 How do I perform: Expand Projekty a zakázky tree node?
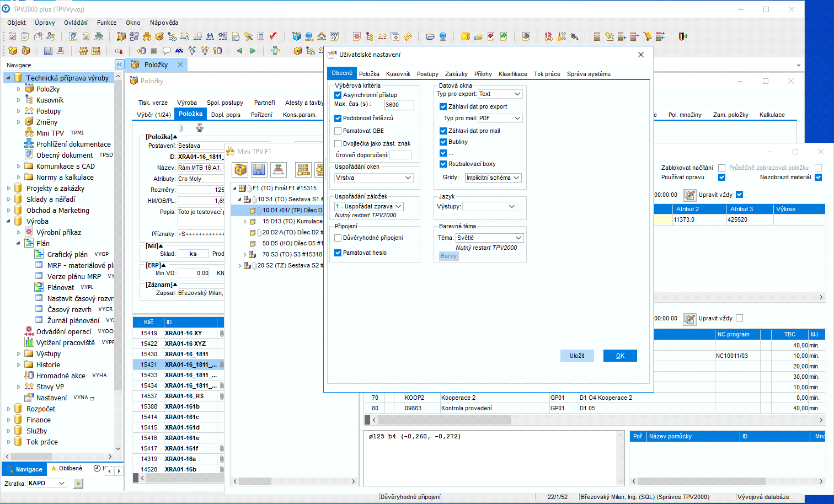8,188
